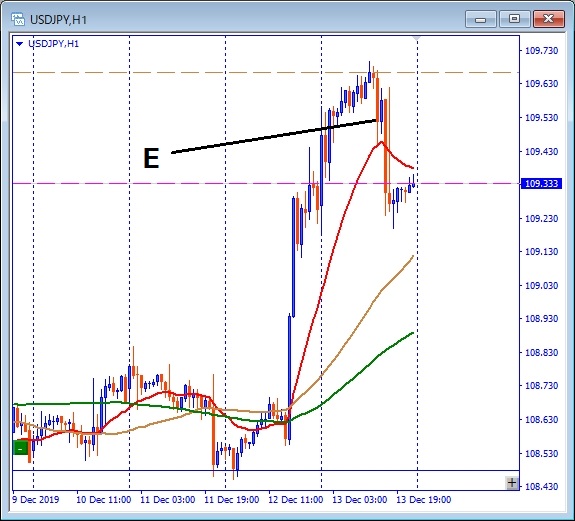
Task: Select the current price label 109.333
Action: (541, 183)
